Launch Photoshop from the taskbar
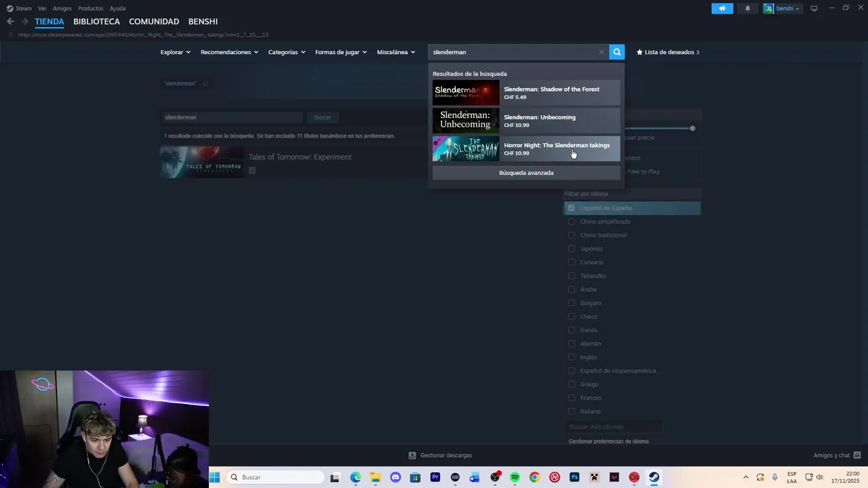 click(574, 477)
